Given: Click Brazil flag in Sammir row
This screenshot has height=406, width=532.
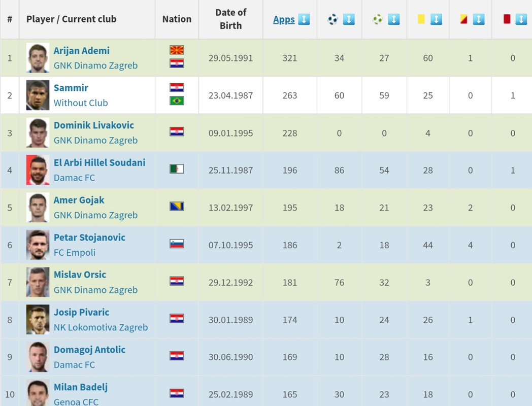Looking at the screenshot, I should [x=177, y=100].
